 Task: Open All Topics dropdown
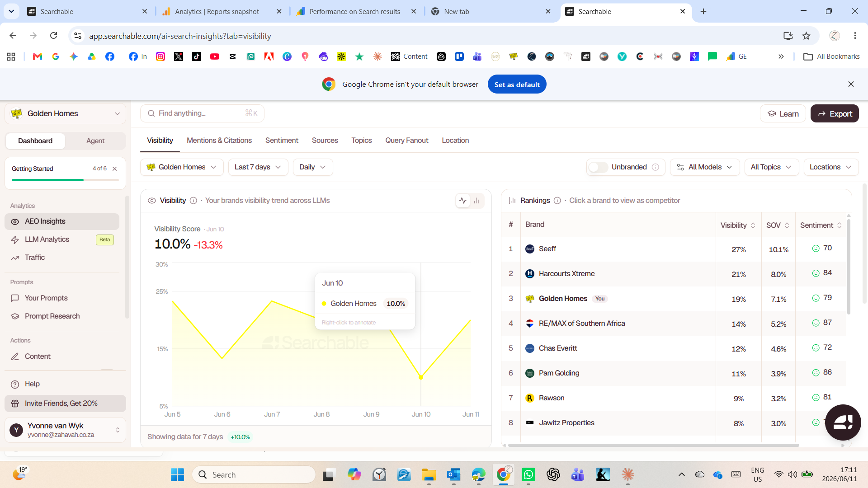[771, 167]
